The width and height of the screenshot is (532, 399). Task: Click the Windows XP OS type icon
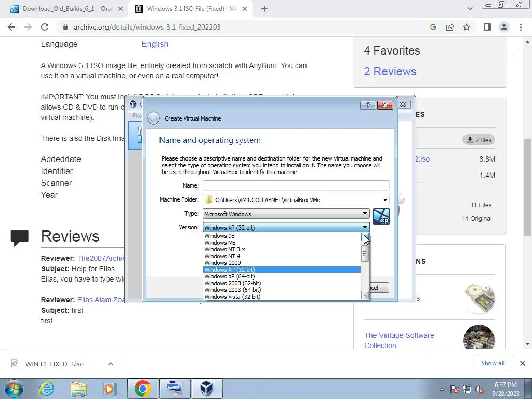(381, 217)
